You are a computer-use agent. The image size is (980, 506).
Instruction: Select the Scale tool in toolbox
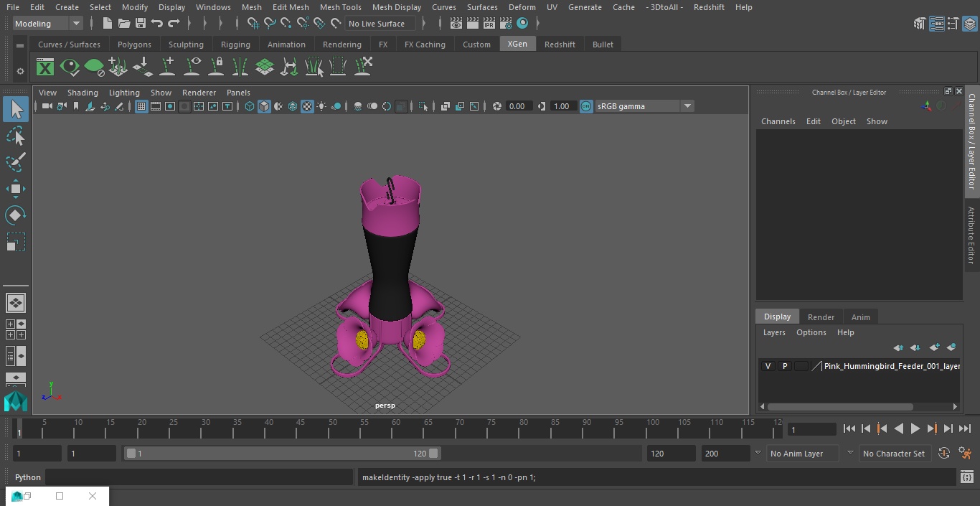click(16, 242)
